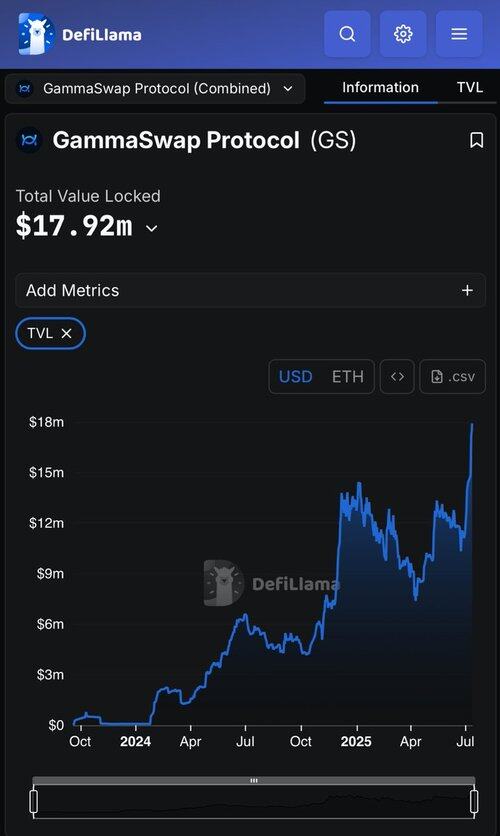
Task: Open the settings gear icon
Action: pos(403,34)
